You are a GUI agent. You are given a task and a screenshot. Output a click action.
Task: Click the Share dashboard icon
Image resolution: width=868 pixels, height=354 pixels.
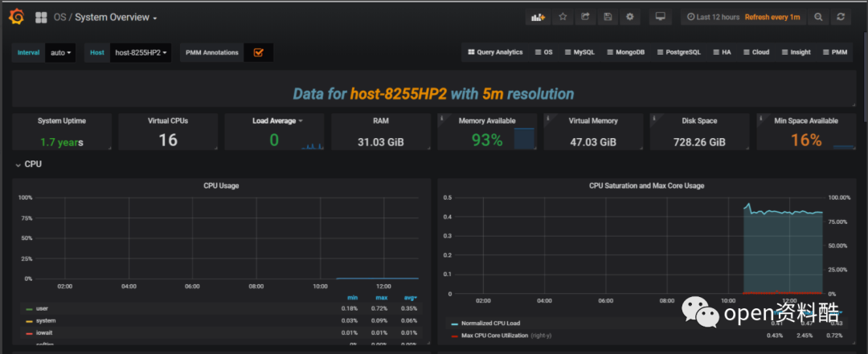pos(585,17)
